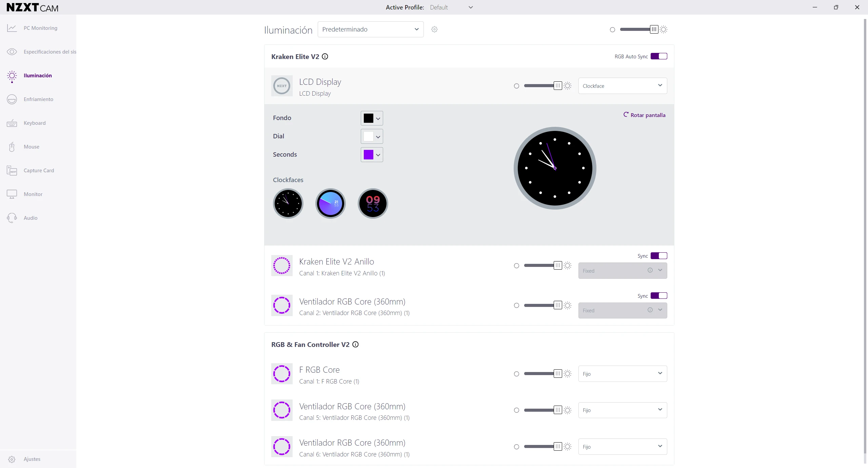
Task: Open Ajustes settings label
Action: point(32,459)
